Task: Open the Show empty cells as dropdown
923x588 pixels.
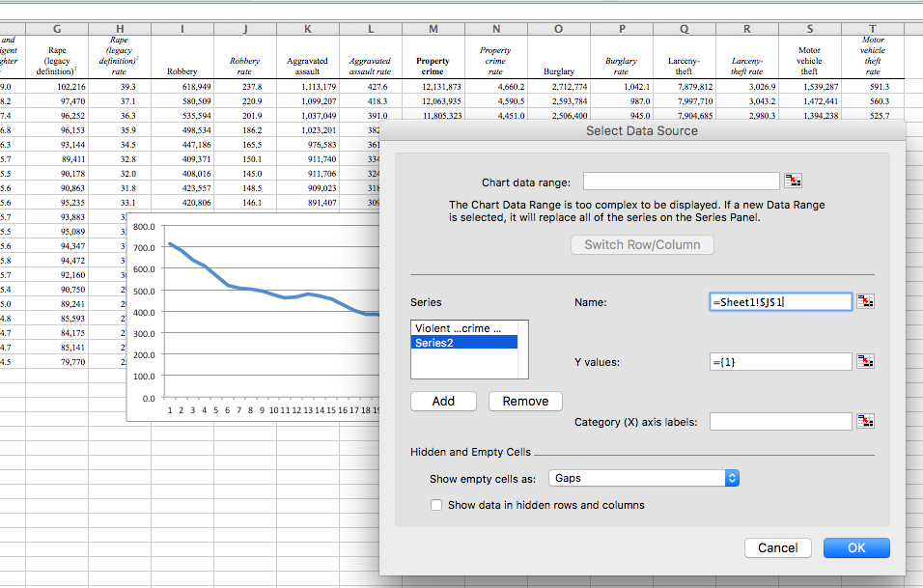Action: pos(644,478)
